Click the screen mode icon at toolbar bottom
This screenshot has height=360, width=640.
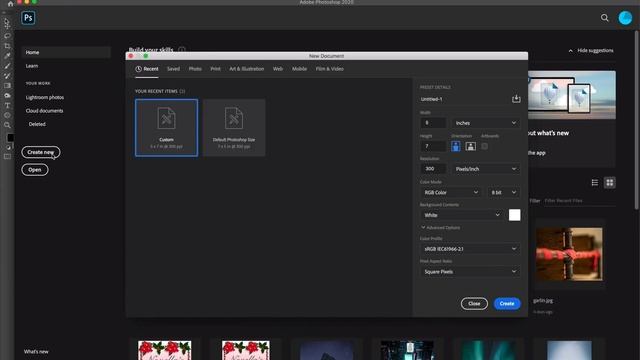(7, 156)
